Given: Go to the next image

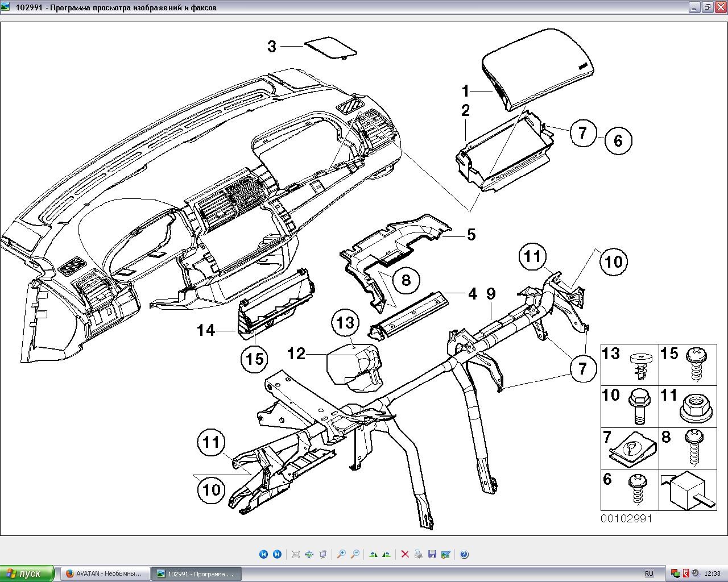Looking at the screenshot, I should click(x=277, y=554).
